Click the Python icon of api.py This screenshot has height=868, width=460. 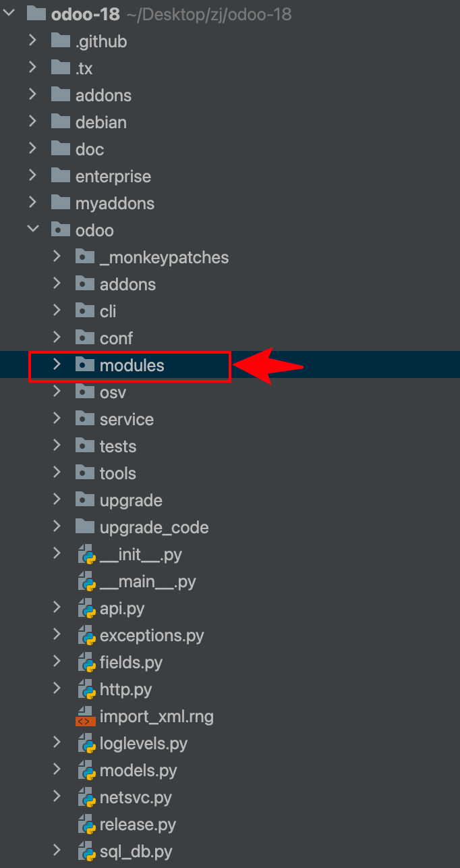[x=85, y=609]
